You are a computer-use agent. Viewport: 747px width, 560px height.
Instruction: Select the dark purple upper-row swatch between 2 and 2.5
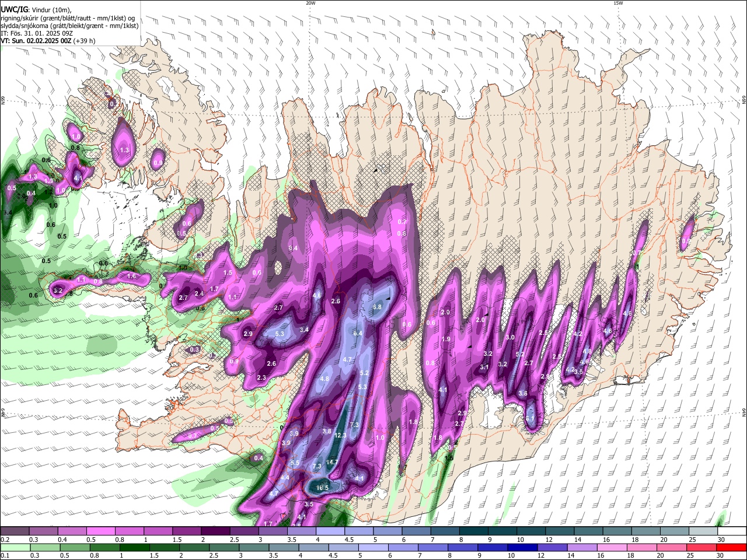coord(215,531)
